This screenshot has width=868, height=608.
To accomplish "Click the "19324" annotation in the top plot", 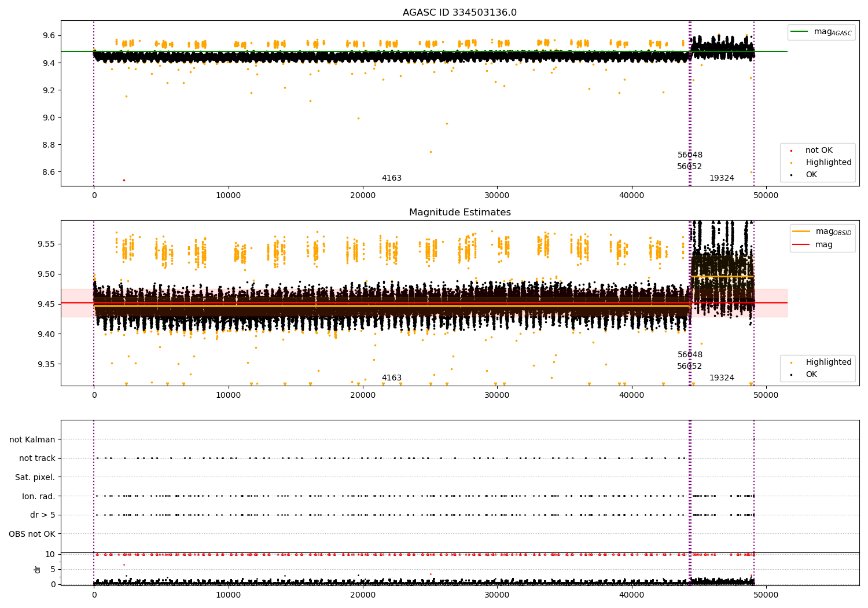I will [x=722, y=178].
